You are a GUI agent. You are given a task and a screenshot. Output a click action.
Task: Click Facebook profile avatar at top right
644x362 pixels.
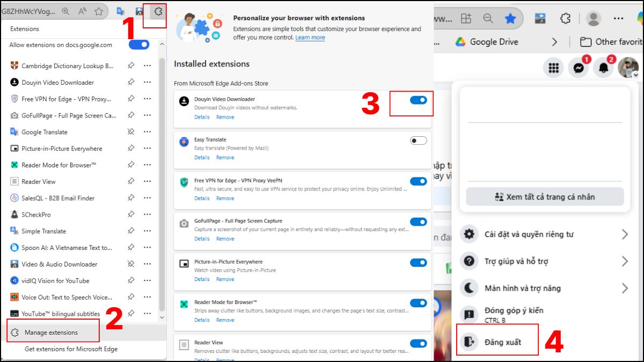(628, 68)
